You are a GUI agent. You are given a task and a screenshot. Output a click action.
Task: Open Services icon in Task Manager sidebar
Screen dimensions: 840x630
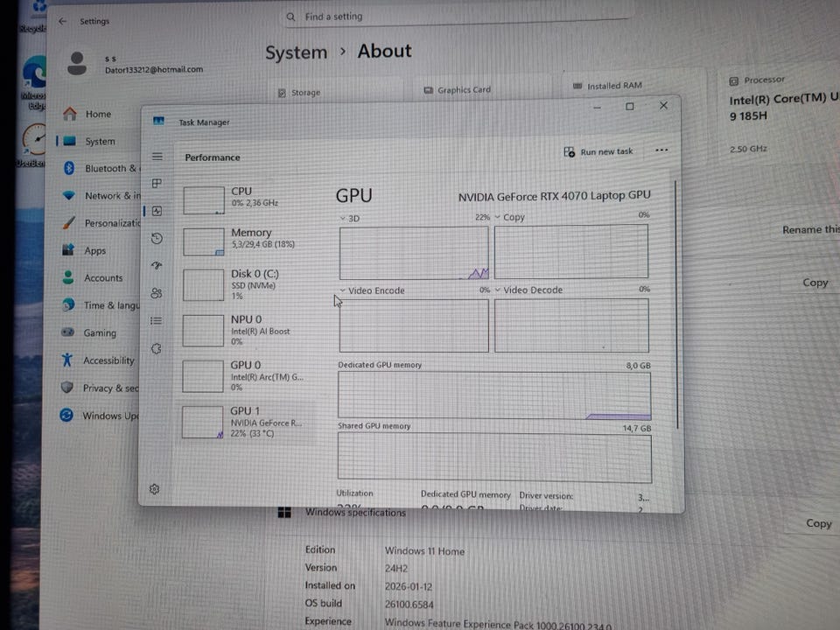pyautogui.click(x=156, y=349)
